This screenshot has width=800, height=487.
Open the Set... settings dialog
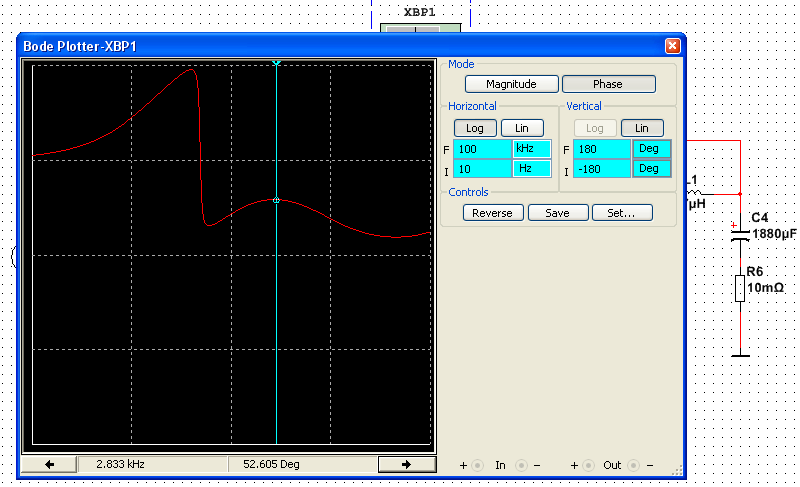tap(622, 213)
